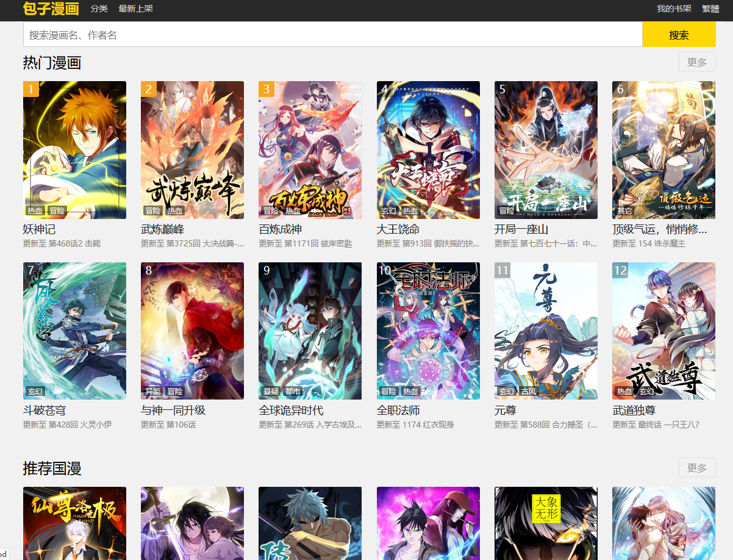Click the 全职法师 title link
733x560 pixels.
pyautogui.click(x=398, y=411)
